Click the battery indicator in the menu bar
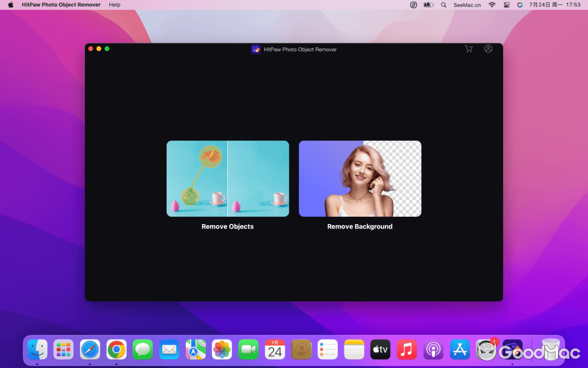 click(x=428, y=5)
